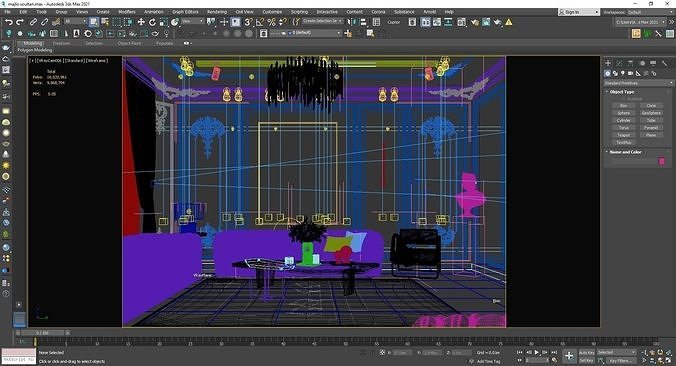Image resolution: width=676 pixels, height=366 pixels.
Task: Open the Standard Primitives dropdown
Action: pos(638,83)
